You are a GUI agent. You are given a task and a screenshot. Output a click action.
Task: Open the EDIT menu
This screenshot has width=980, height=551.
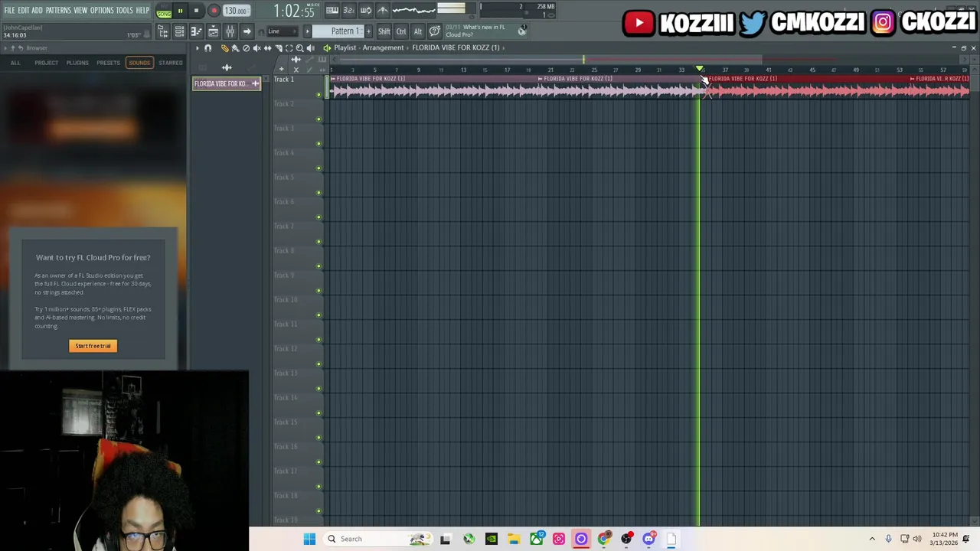coord(23,10)
